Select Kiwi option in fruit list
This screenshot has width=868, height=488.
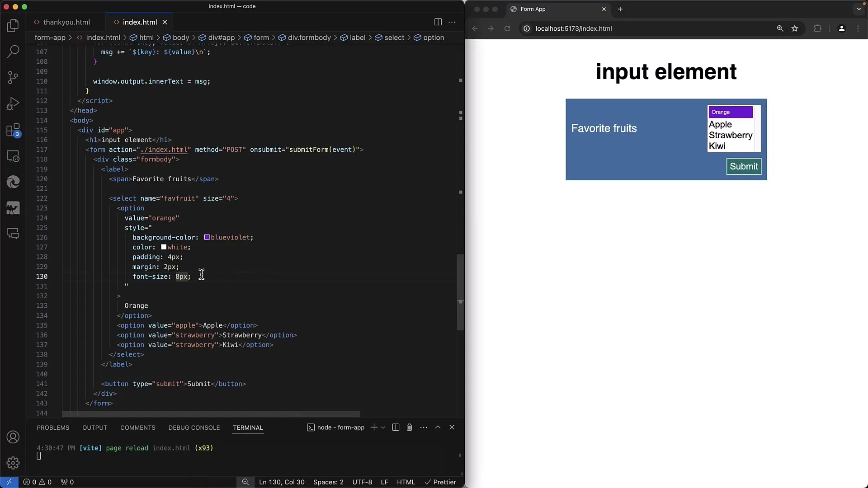pos(731,146)
